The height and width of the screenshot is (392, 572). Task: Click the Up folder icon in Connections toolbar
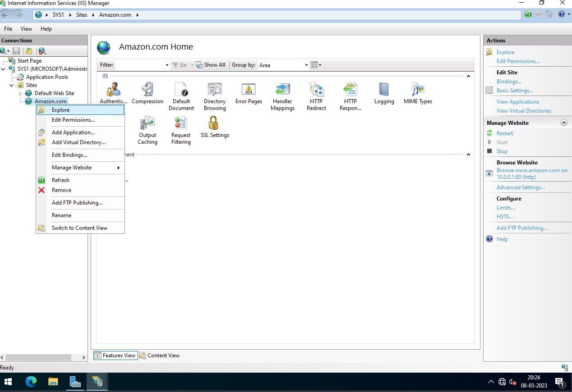tap(29, 51)
